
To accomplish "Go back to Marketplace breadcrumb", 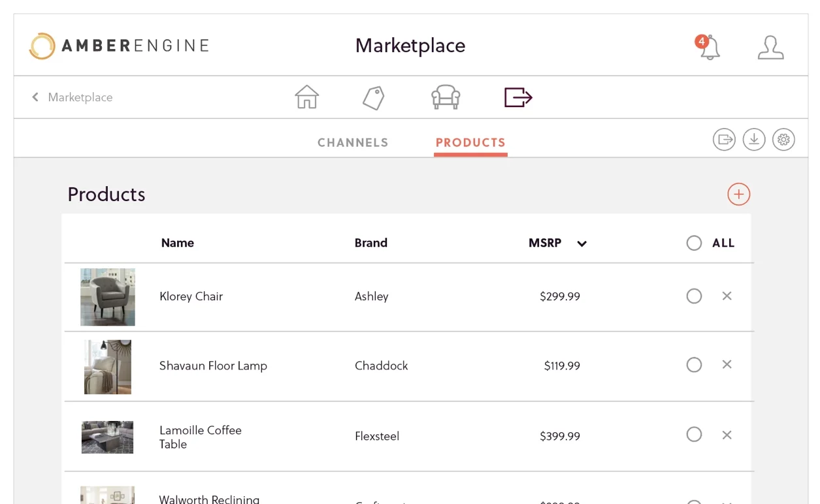I will click(x=73, y=97).
